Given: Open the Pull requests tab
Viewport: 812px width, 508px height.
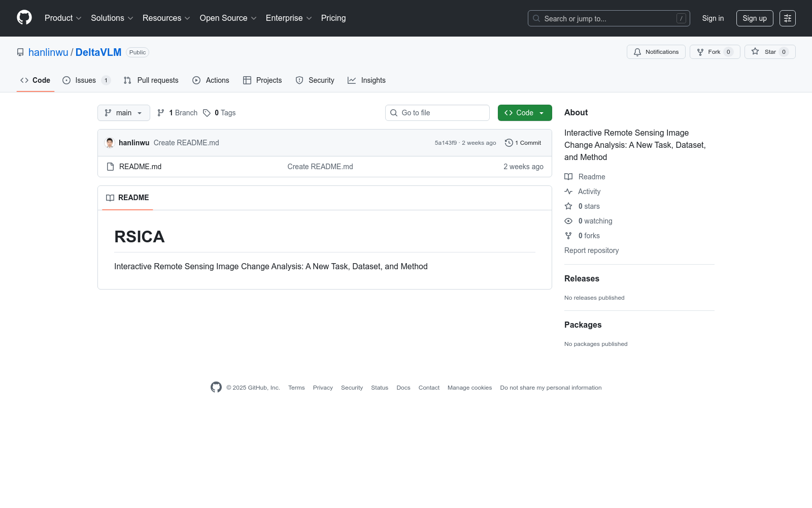Looking at the screenshot, I should 151,80.
